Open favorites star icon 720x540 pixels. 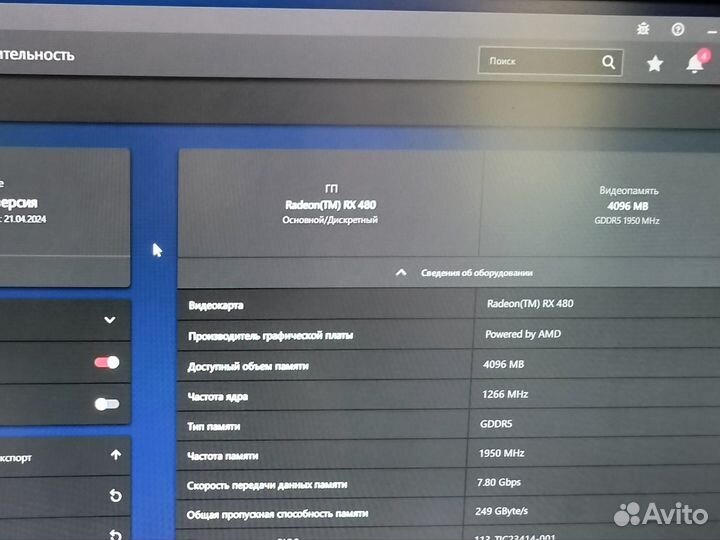[655, 63]
